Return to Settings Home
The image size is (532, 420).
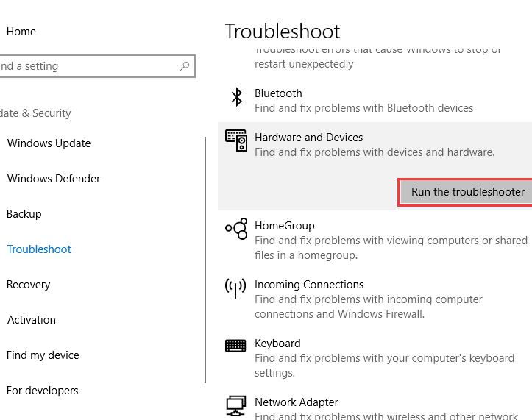click(x=21, y=32)
